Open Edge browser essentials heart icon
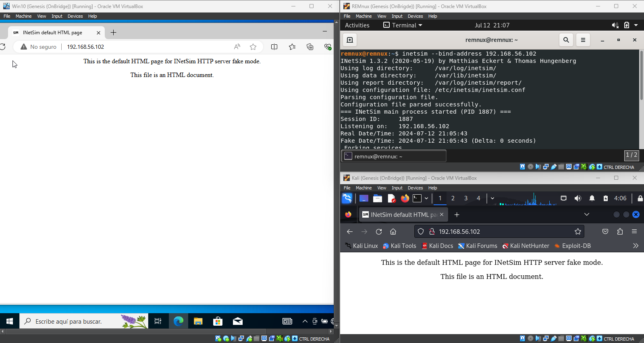This screenshot has height=343, width=644. click(328, 47)
